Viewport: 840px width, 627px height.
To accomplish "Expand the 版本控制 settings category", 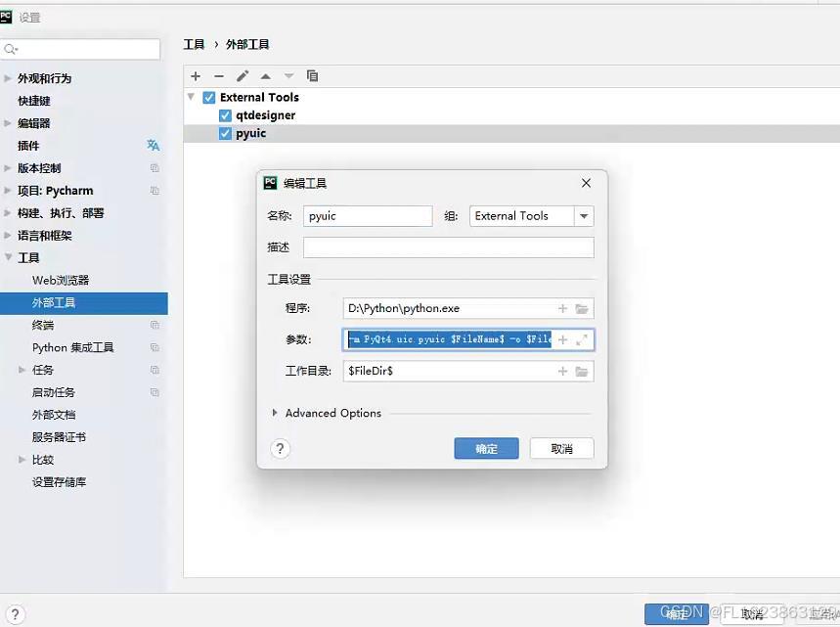I will tap(8, 168).
